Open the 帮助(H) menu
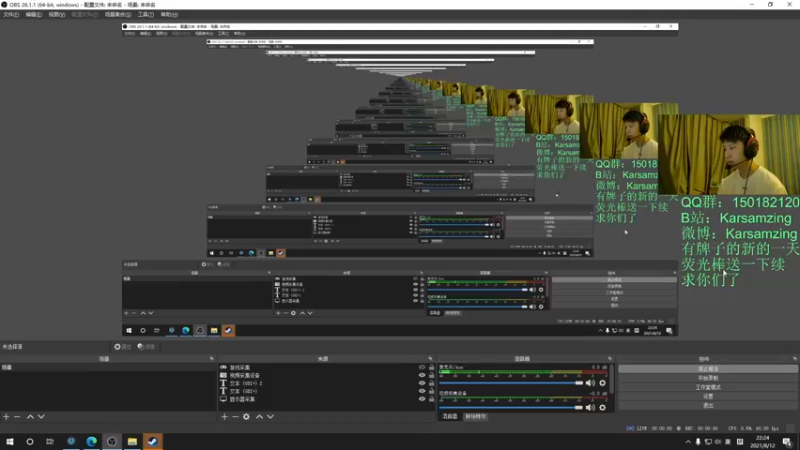The width and height of the screenshot is (800, 450). coord(169,15)
